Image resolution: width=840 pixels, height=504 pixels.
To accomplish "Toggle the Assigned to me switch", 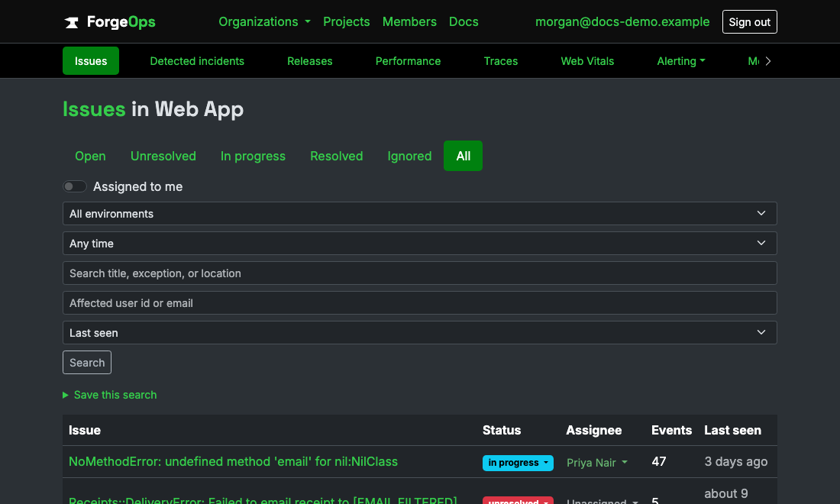I will pyautogui.click(x=75, y=186).
